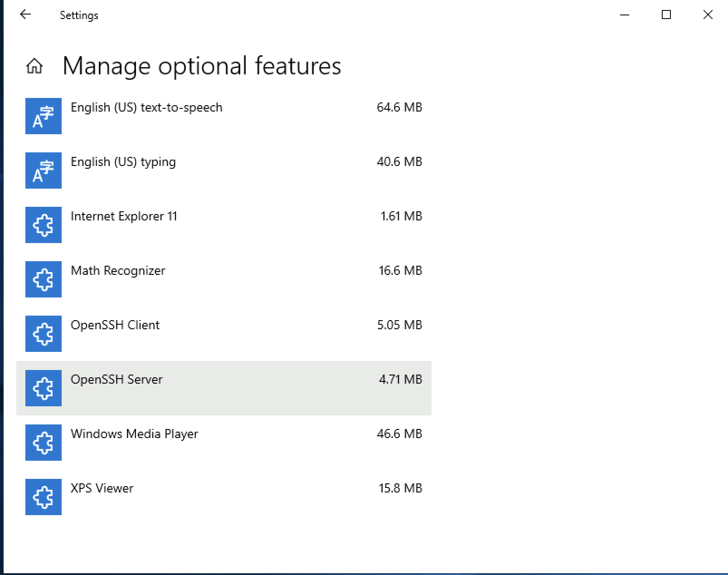Select the Windows Media Player feature name
This screenshot has width=728, height=575.
[134, 434]
